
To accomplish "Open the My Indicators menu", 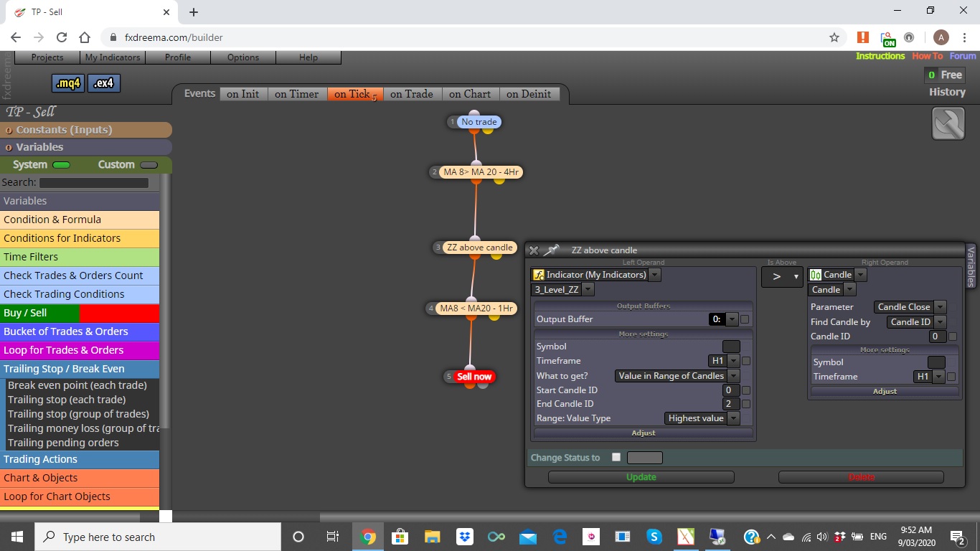I will tap(113, 57).
